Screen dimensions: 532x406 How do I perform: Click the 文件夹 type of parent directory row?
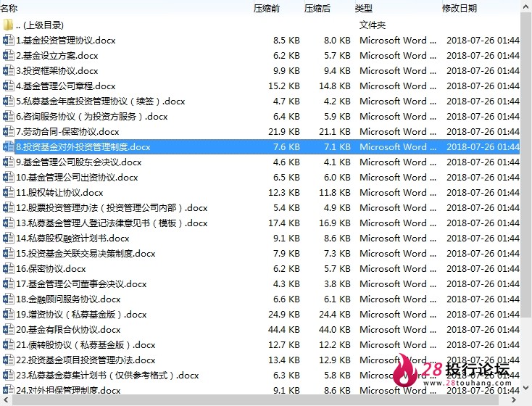coord(373,25)
